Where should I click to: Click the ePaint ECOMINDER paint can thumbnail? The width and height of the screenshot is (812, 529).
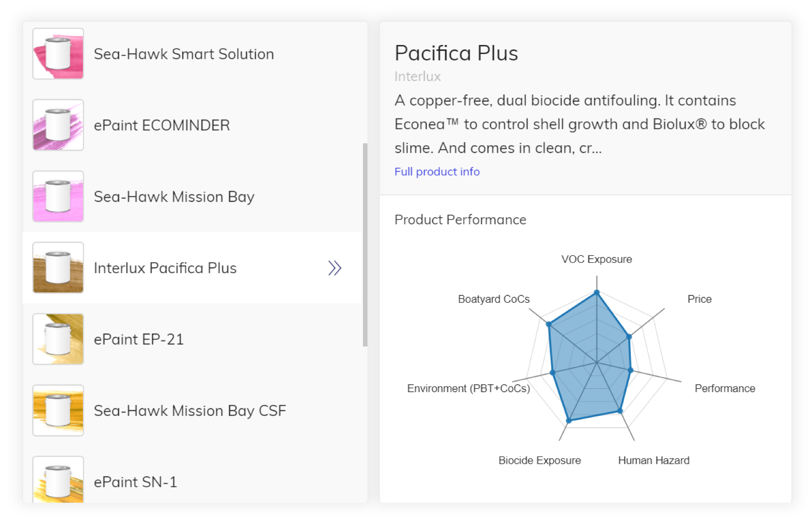coord(58,125)
